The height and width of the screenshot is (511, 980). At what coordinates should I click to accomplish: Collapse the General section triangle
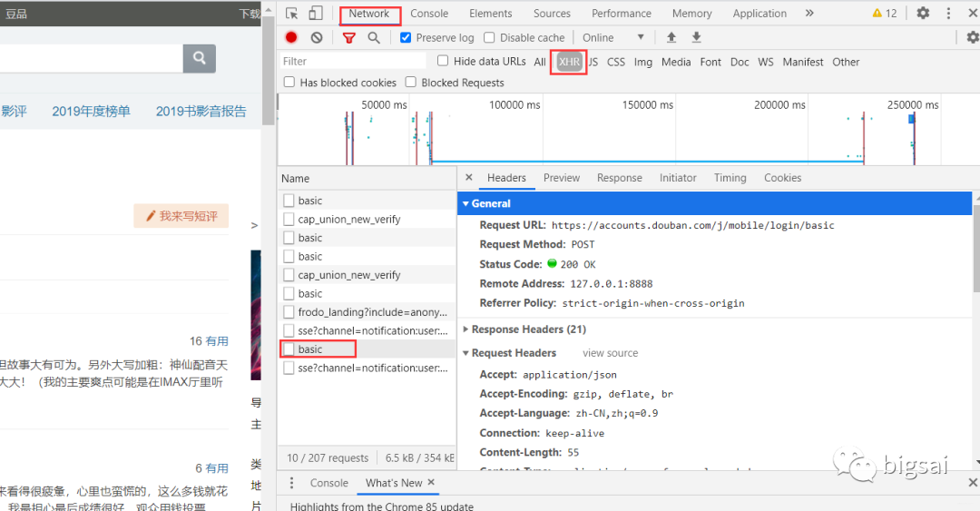click(465, 204)
